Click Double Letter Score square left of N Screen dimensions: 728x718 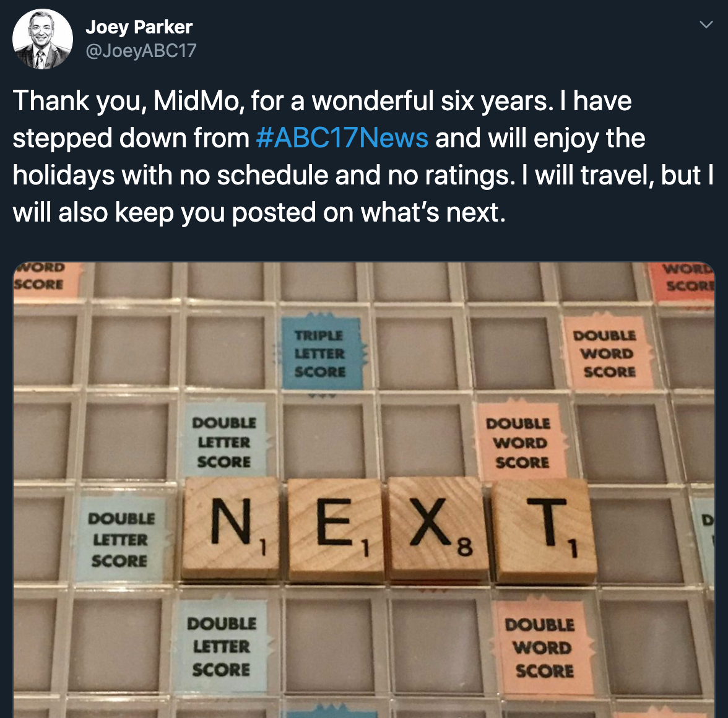[x=121, y=539]
